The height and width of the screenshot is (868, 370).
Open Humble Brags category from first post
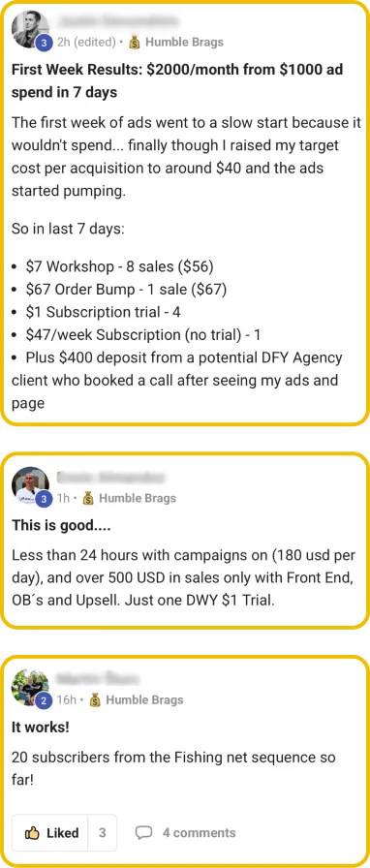click(184, 42)
